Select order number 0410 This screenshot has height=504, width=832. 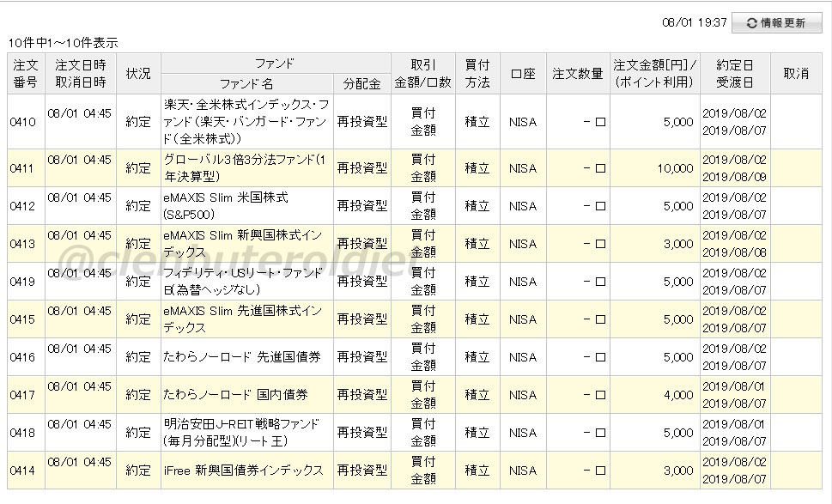pos(23,122)
